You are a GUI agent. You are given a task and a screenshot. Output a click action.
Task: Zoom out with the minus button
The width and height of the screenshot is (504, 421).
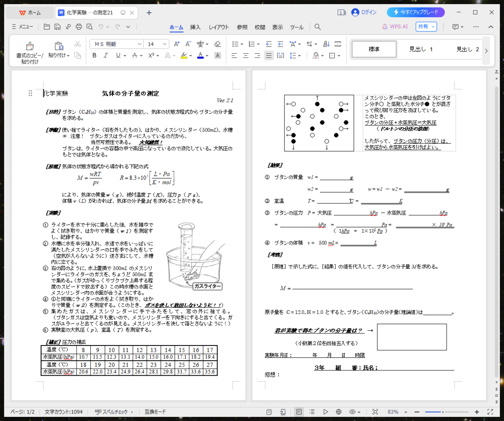(x=417, y=412)
